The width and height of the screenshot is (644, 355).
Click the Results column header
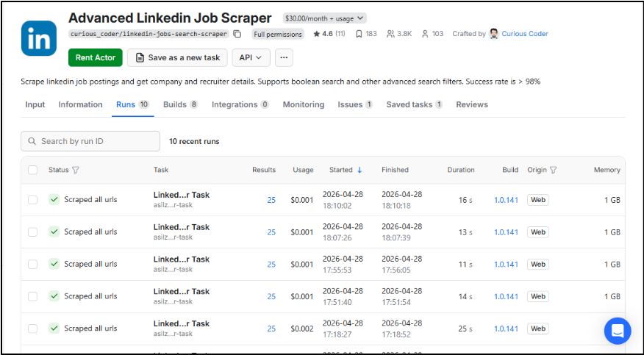pos(264,170)
